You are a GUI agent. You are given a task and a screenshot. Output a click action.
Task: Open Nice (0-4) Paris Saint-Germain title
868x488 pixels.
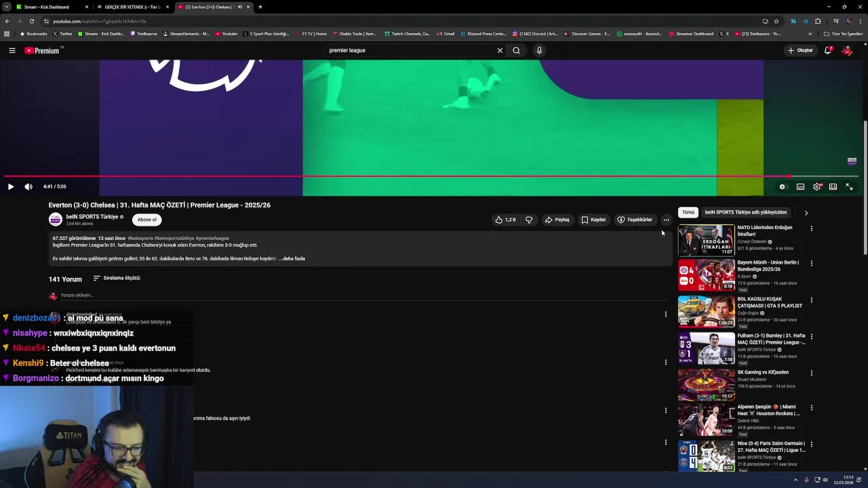pyautogui.click(x=771, y=447)
